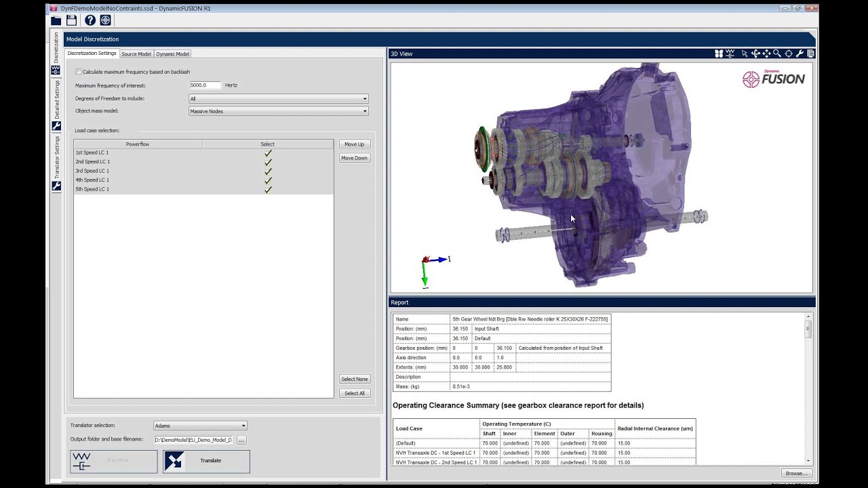Click the Select column header
The image size is (868, 488).
pos(268,144)
